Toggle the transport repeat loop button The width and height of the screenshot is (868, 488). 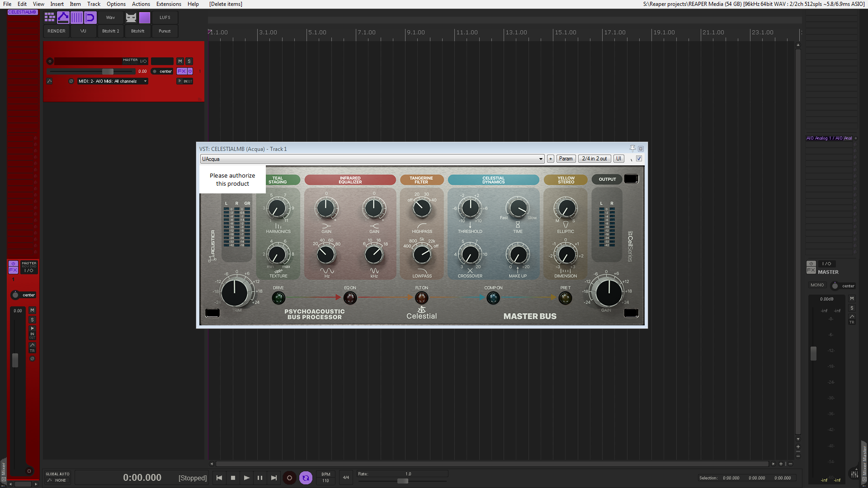tap(306, 478)
